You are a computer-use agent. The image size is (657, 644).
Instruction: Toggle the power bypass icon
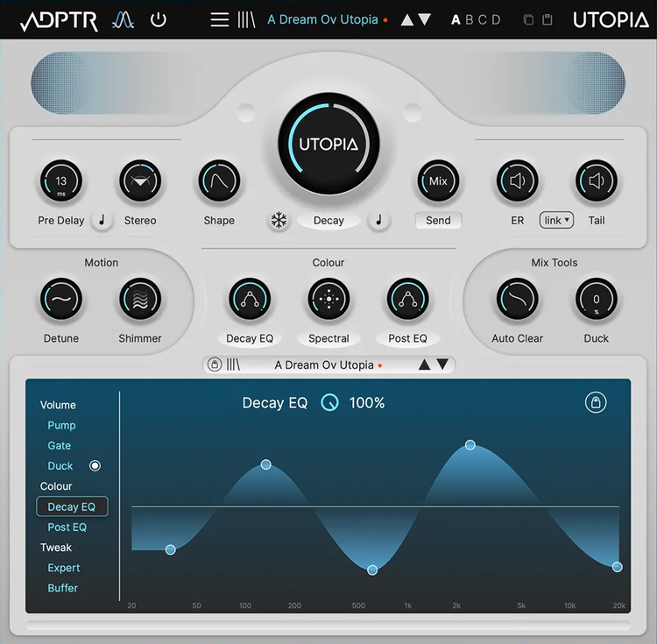click(159, 19)
